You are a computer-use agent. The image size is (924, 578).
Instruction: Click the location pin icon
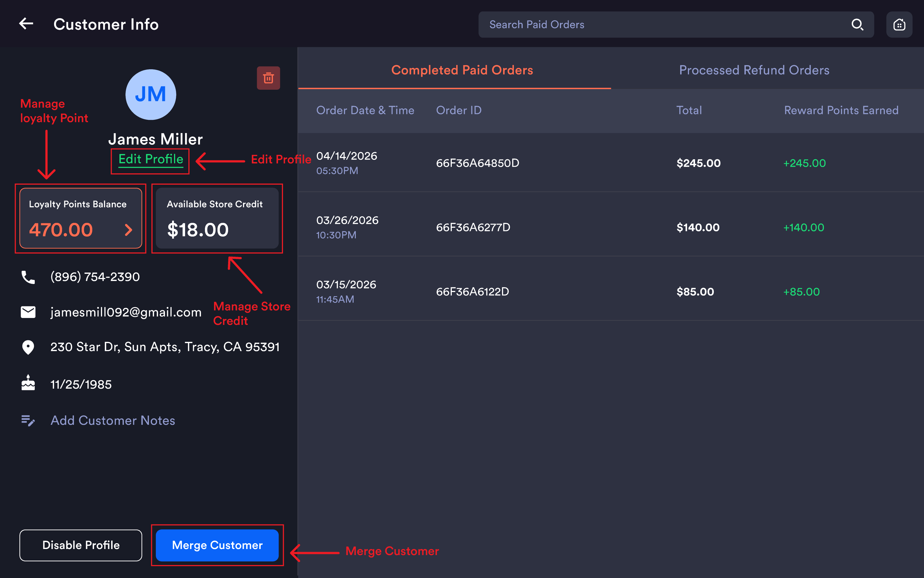(28, 347)
